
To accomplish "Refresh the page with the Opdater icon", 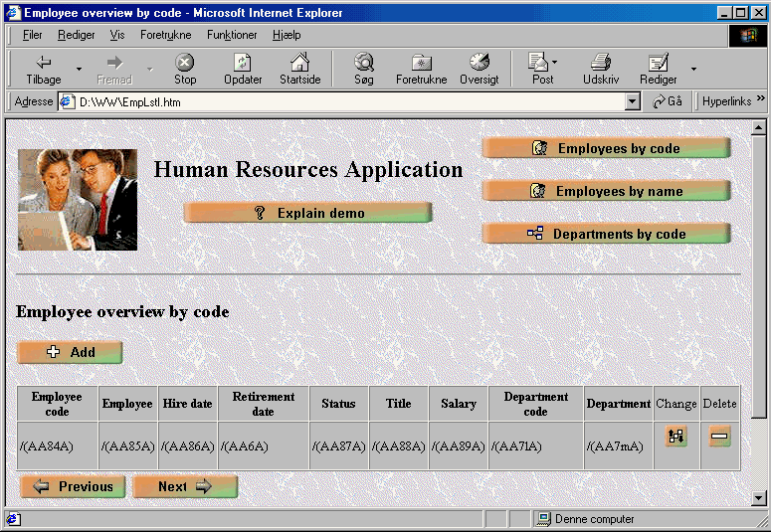I will (243, 69).
